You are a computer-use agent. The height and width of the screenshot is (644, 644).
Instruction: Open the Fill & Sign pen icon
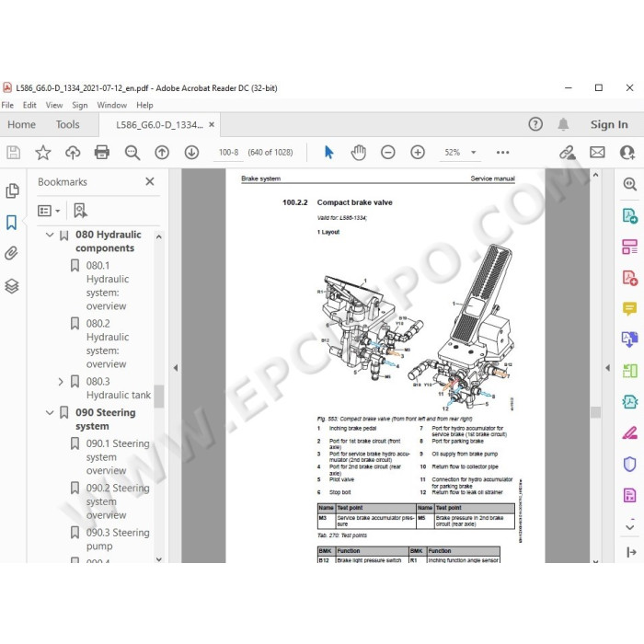tap(629, 433)
